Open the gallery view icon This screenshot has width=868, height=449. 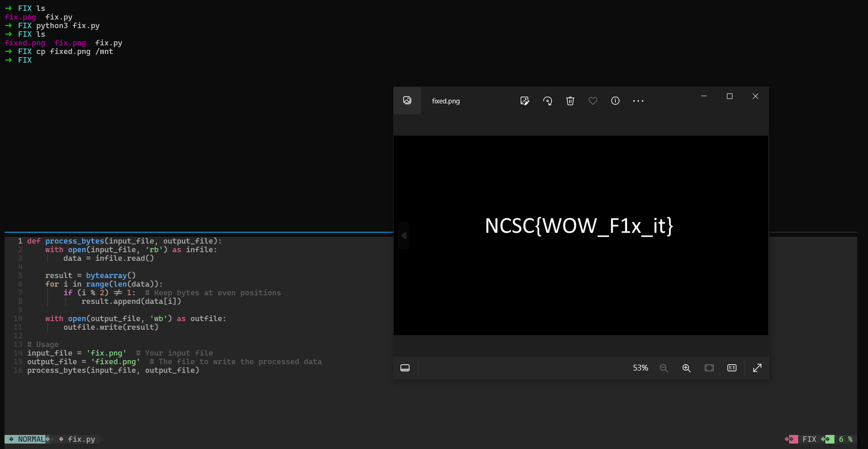point(407,100)
